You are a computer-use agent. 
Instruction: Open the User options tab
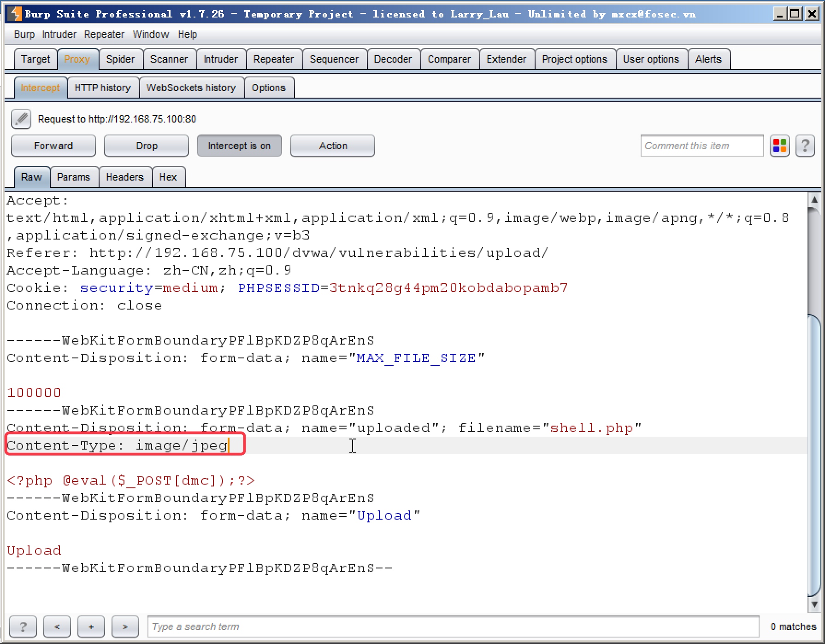[x=651, y=59]
